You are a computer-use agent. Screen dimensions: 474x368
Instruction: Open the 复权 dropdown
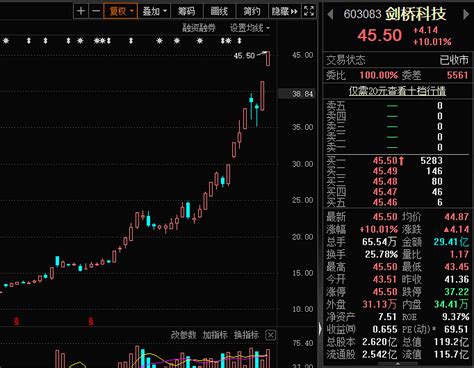121,11
